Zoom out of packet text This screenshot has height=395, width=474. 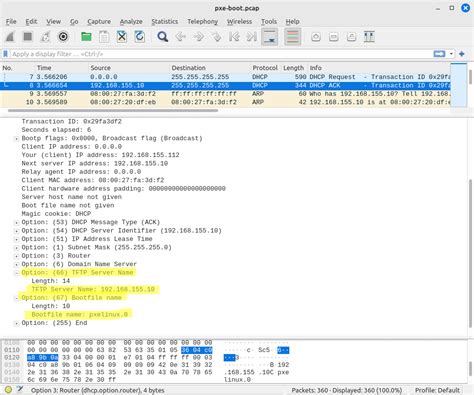click(x=334, y=37)
